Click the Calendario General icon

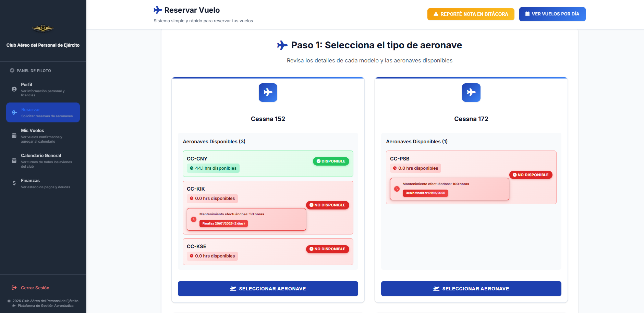[14, 160]
